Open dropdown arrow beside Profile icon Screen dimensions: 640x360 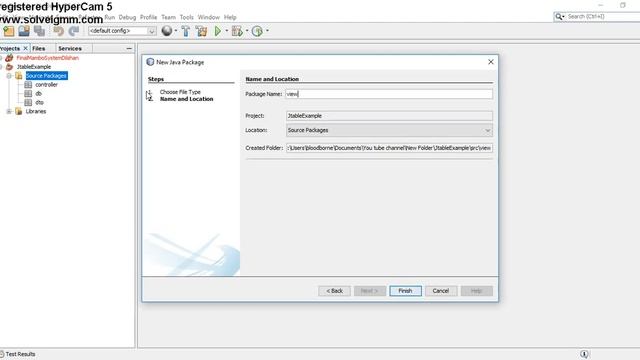(x=267, y=31)
